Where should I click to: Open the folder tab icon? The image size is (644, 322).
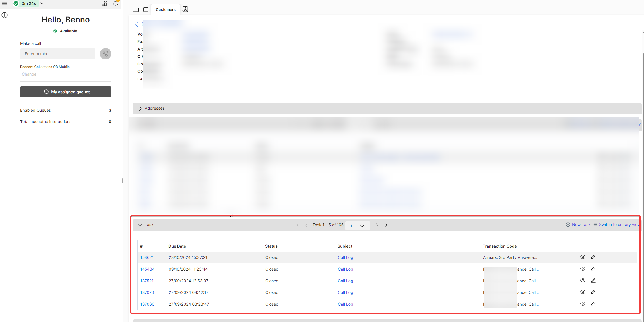[x=136, y=9]
